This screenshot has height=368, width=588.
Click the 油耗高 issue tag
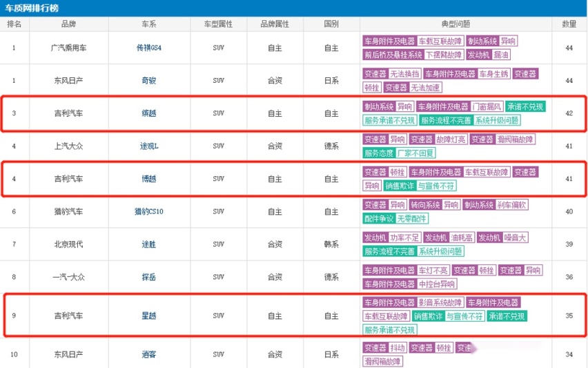pos(462,238)
